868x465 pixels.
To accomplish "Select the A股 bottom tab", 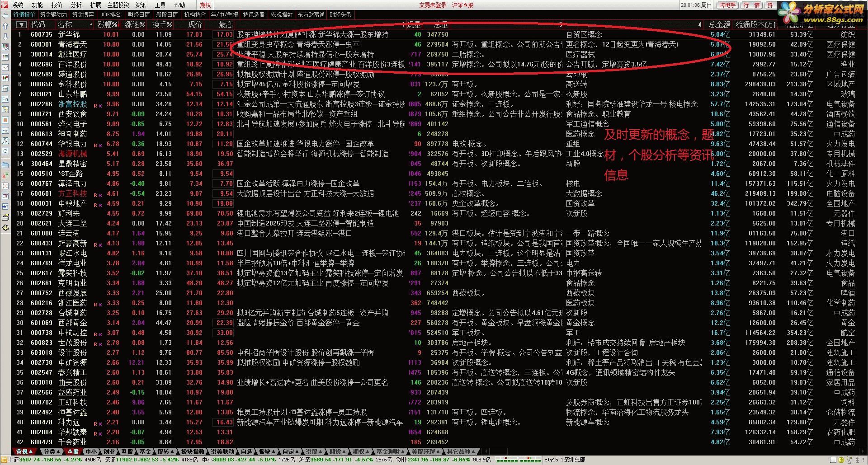I will point(73,451).
